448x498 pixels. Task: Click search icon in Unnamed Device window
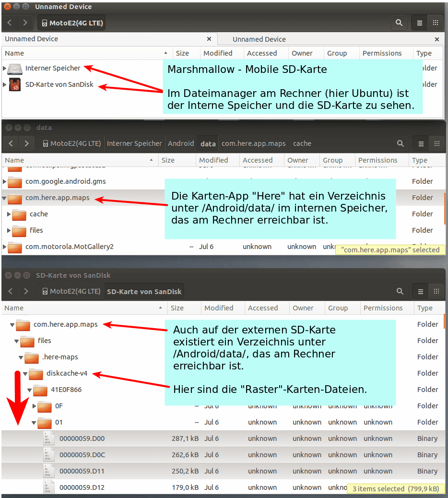click(x=399, y=23)
